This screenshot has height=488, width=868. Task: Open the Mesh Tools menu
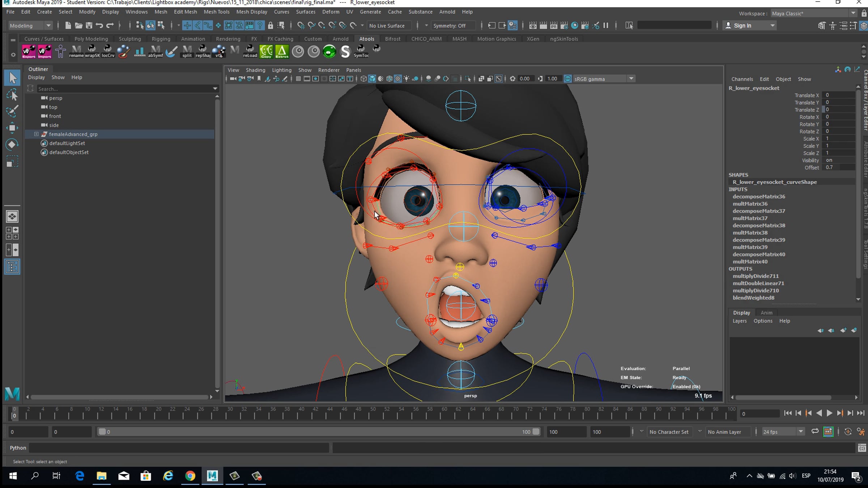[216, 12]
